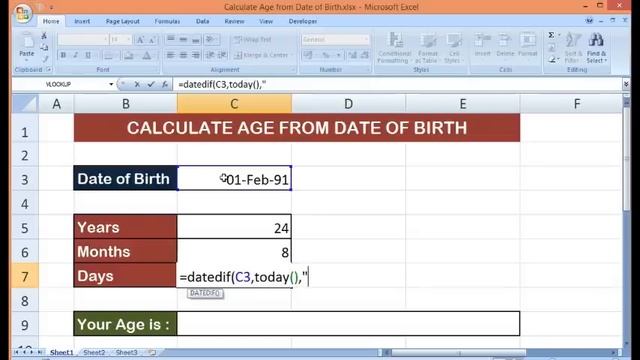Click the Sort & Filter button
This screenshot has height=360, width=640.
573,48
